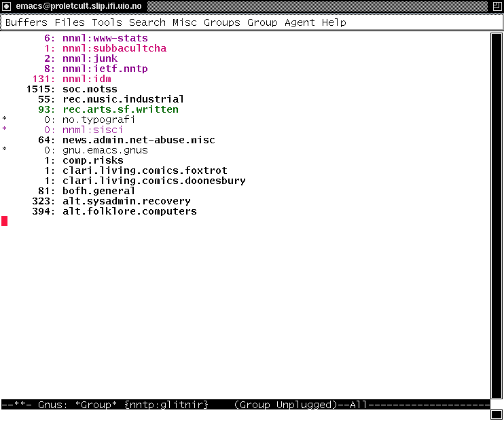Select the news.admin.net-abuse.misc group
Viewport: 504px width, 421px height.
139,140
